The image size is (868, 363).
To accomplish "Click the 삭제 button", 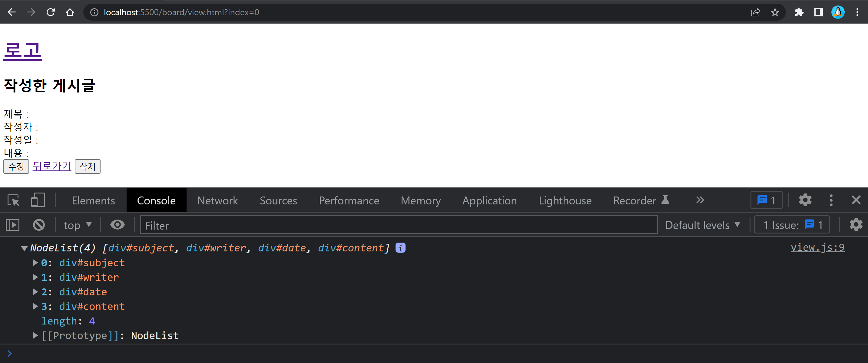I will coord(87,166).
